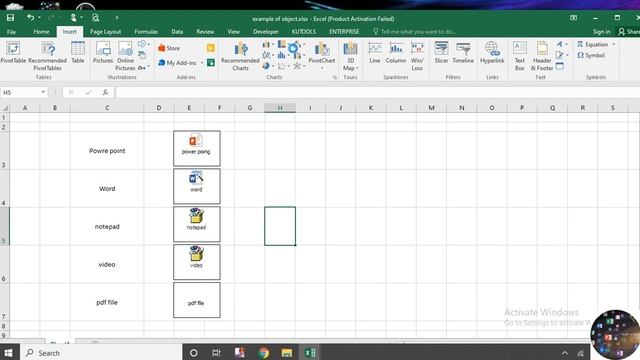640x360 pixels.
Task: Switch to the Review tab
Action: 205,31
